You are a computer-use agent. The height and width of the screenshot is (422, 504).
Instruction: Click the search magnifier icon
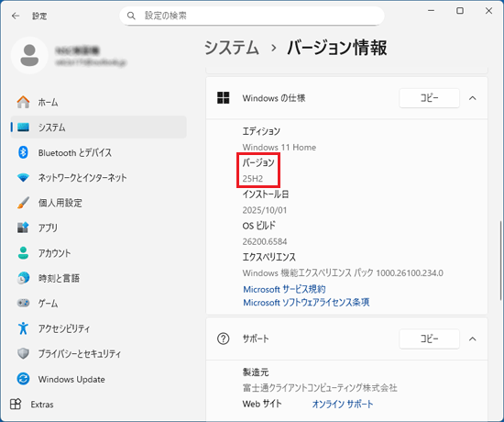[131, 16]
